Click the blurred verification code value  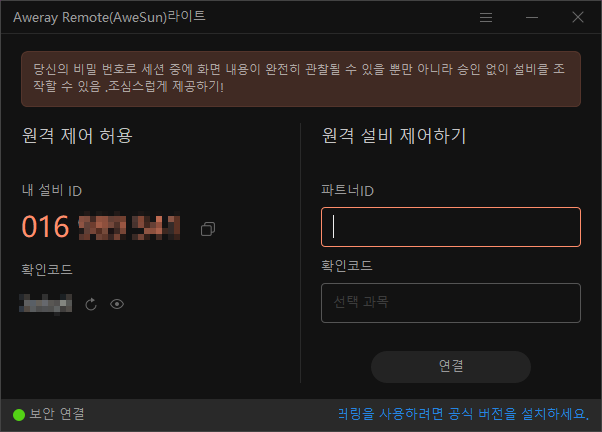click(46, 304)
